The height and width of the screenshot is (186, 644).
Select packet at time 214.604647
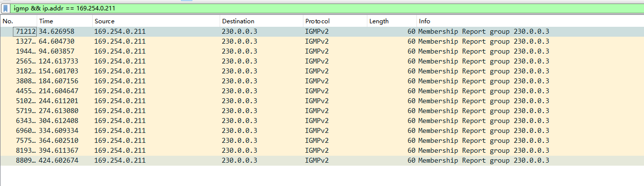pyautogui.click(x=322, y=91)
